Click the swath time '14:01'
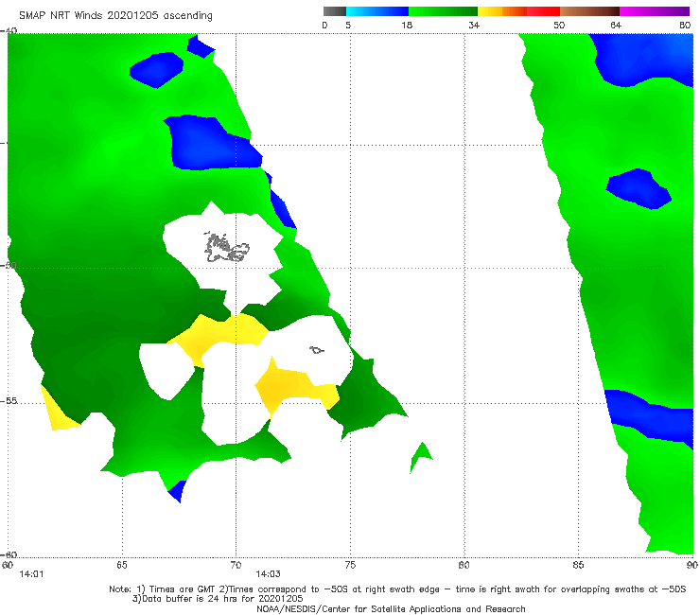The width and height of the screenshot is (700, 615). (31, 574)
